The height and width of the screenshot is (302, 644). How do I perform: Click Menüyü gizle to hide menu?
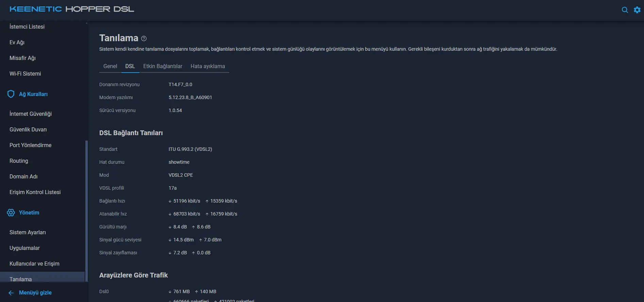(x=35, y=292)
